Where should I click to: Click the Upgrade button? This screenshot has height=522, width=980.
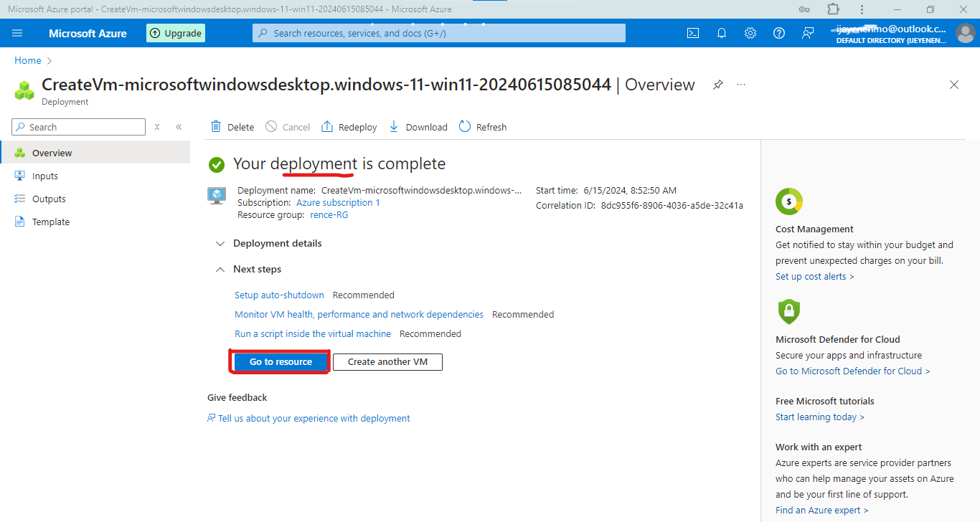[x=176, y=33]
